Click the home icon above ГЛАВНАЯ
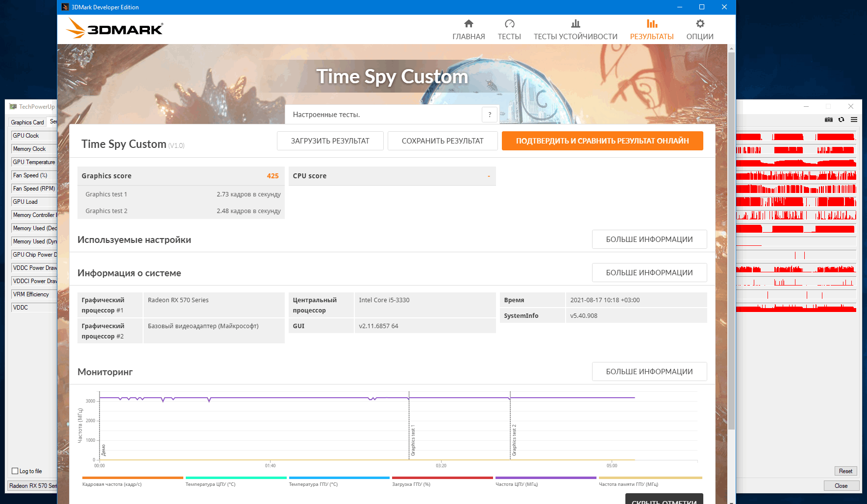The width and height of the screenshot is (867, 504). [469, 24]
